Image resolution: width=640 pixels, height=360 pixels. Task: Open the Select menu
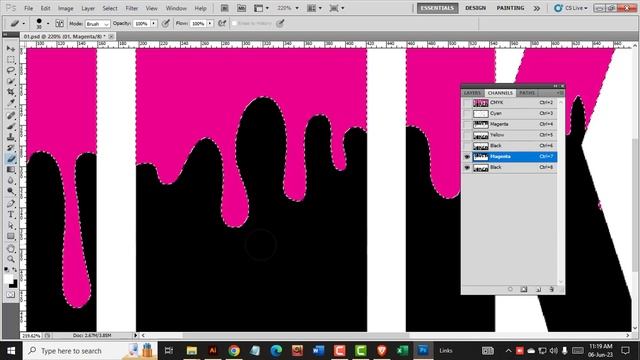pos(110,8)
